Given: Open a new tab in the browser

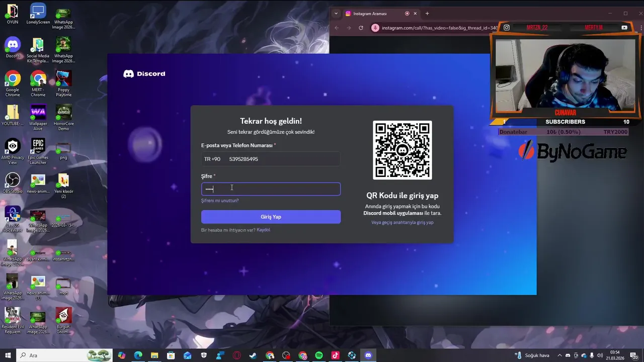Looking at the screenshot, I should (427, 14).
